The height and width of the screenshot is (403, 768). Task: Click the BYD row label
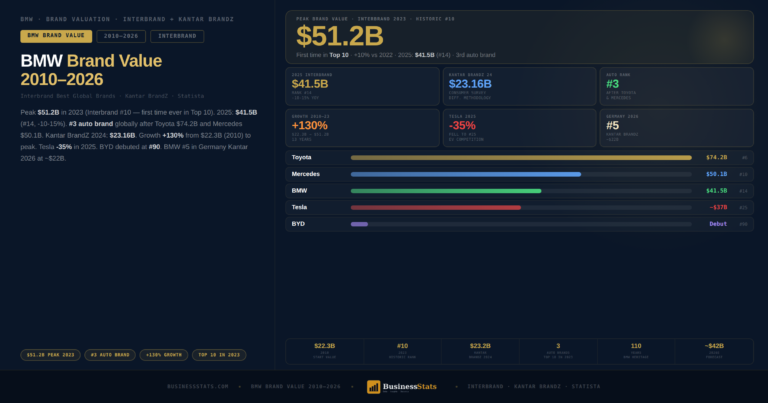click(298, 224)
